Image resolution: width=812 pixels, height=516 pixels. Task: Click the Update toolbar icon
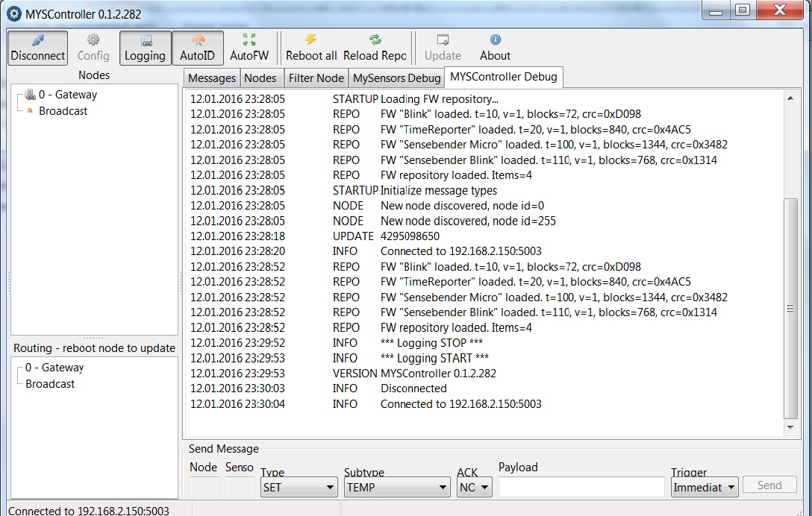point(443,41)
